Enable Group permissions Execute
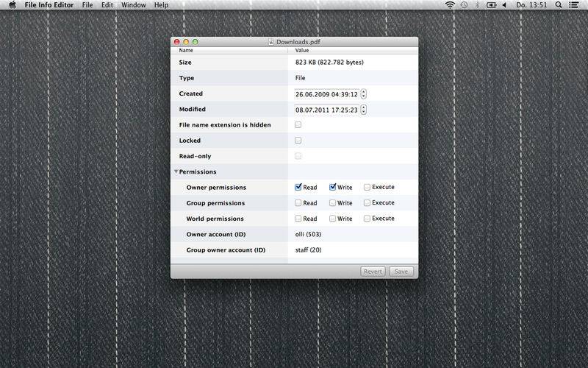This screenshot has width=588, height=368. (367, 203)
